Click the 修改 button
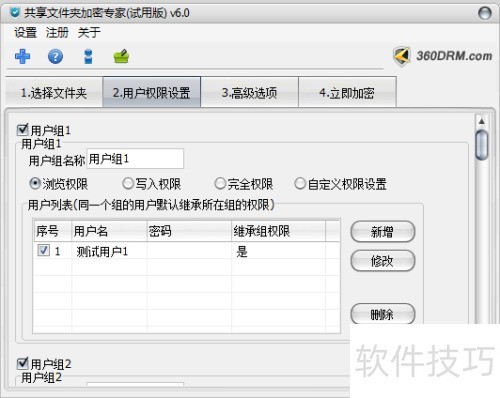The width and height of the screenshot is (500, 398). [x=383, y=261]
